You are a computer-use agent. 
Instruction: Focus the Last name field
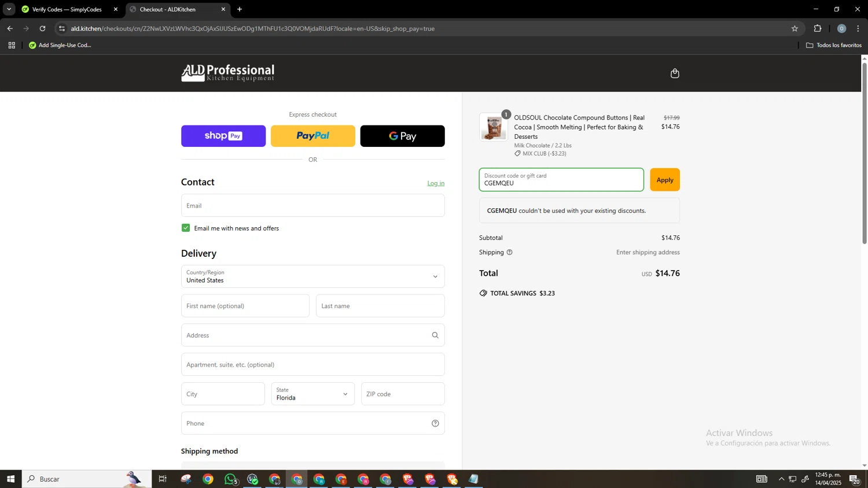tap(380, 306)
